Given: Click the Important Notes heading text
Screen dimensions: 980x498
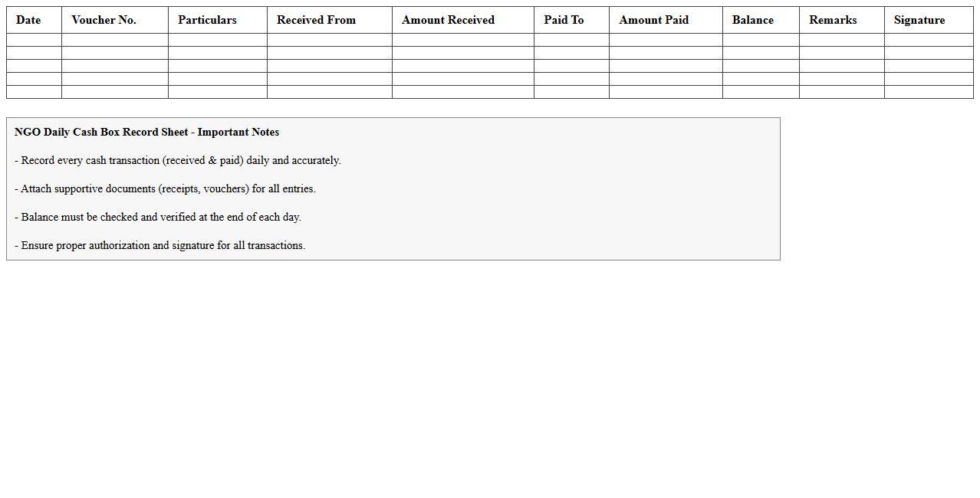Looking at the screenshot, I should [146, 132].
